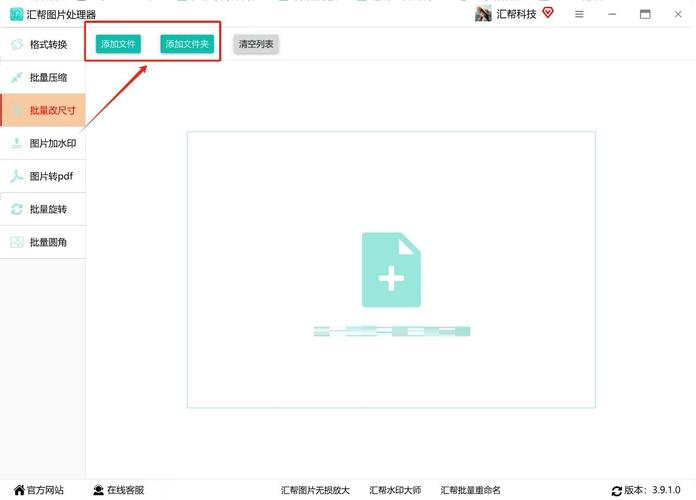Click the 批量圆角 rounded corner icon

(17, 243)
